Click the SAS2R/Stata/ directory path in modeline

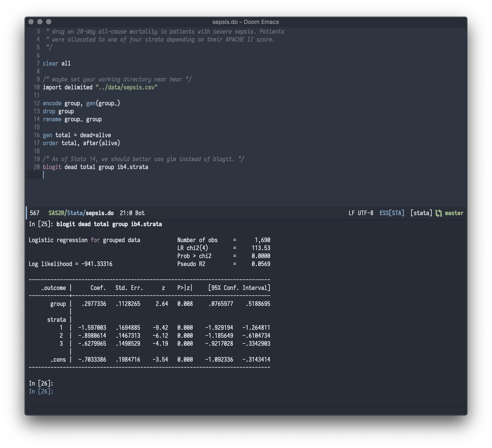[67, 213]
